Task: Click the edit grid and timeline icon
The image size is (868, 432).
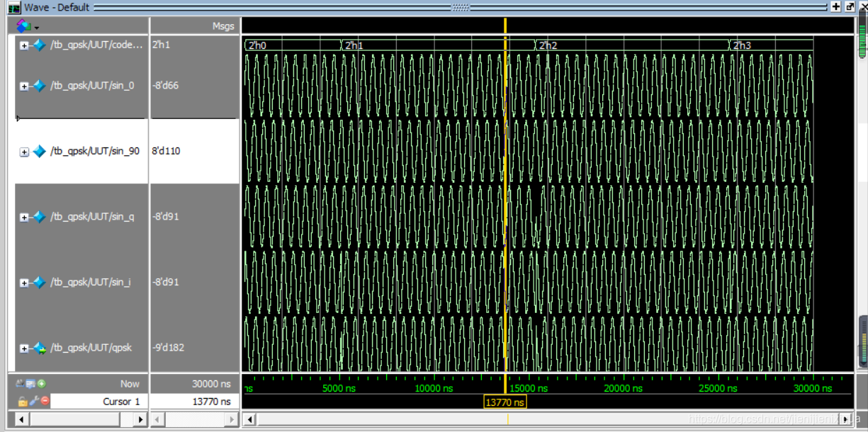Action: click(x=31, y=384)
